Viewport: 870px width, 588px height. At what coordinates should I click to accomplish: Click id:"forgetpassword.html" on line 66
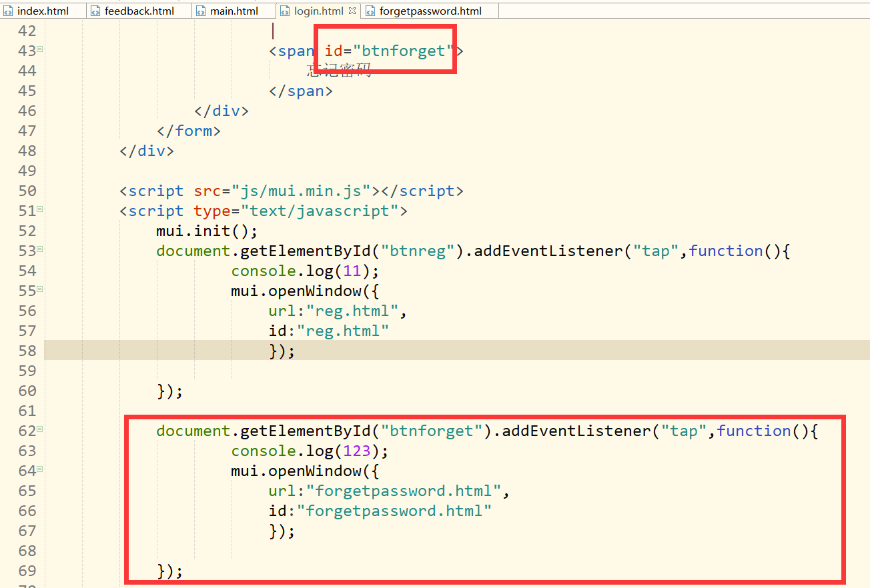point(380,511)
